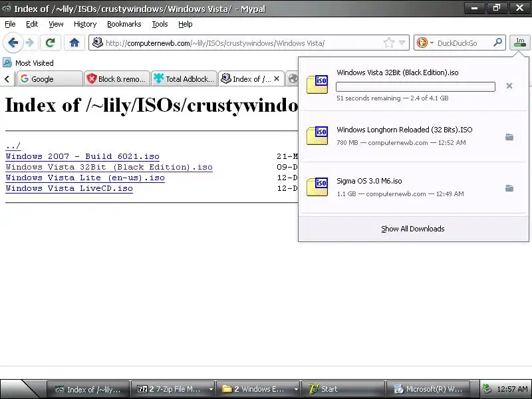Open the History menu
The image size is (532, 399).
pyautogui.click(x=85, y=24)
